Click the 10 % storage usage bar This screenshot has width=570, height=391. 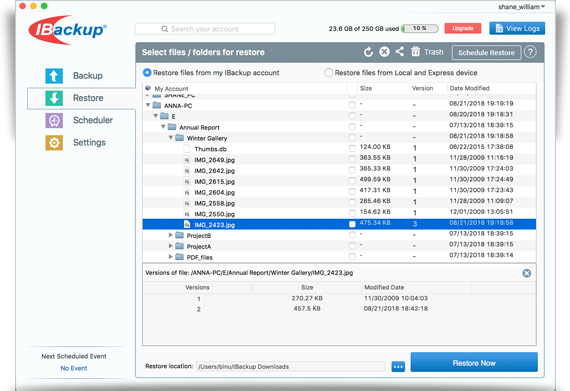click(420, 28)
